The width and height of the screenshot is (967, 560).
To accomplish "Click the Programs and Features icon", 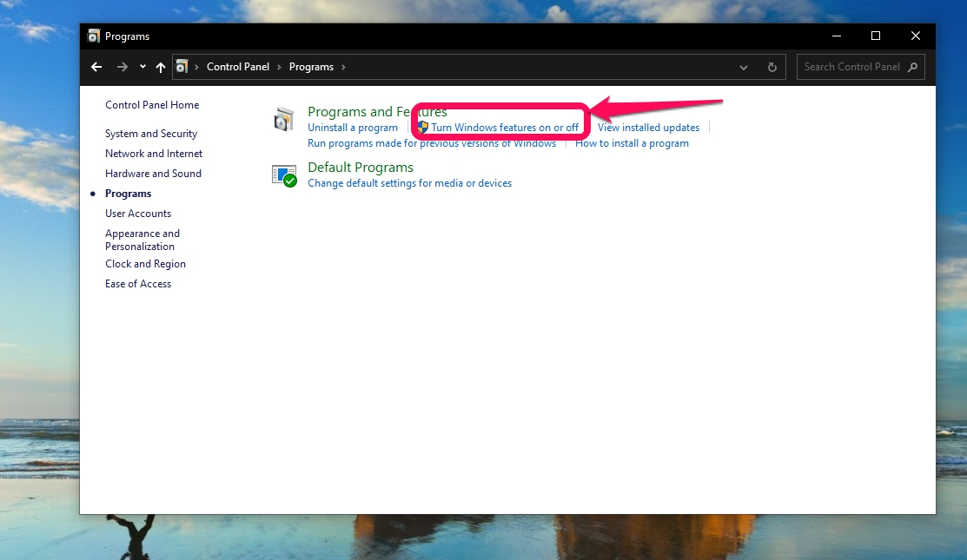I will pyautogui.click(x=284, y=119).
